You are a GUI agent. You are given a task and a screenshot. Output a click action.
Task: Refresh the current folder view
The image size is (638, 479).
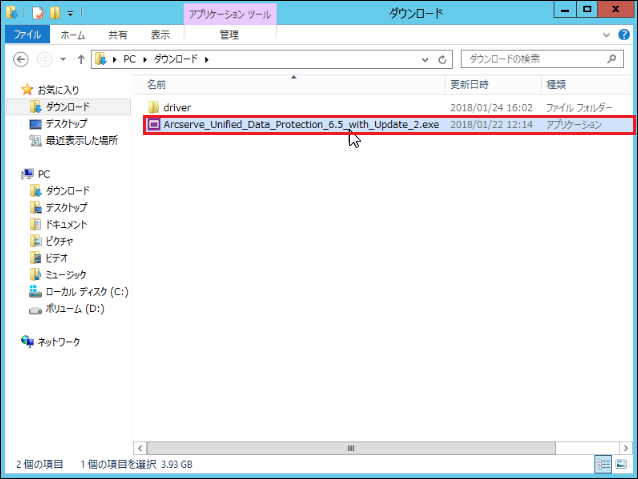[442, 60]
